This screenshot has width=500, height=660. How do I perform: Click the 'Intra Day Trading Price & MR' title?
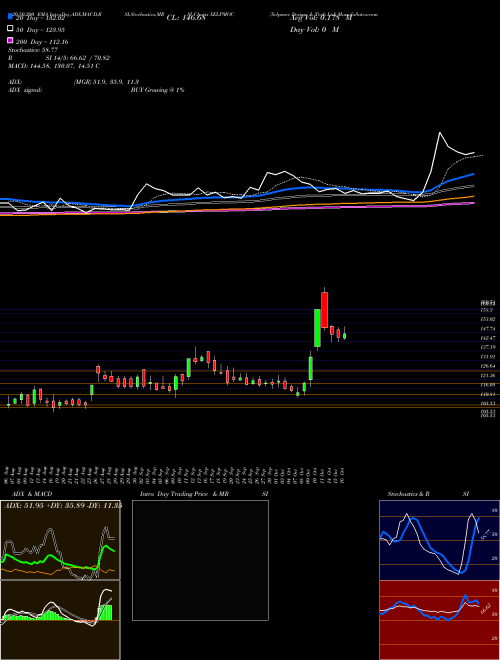(184, 494)
